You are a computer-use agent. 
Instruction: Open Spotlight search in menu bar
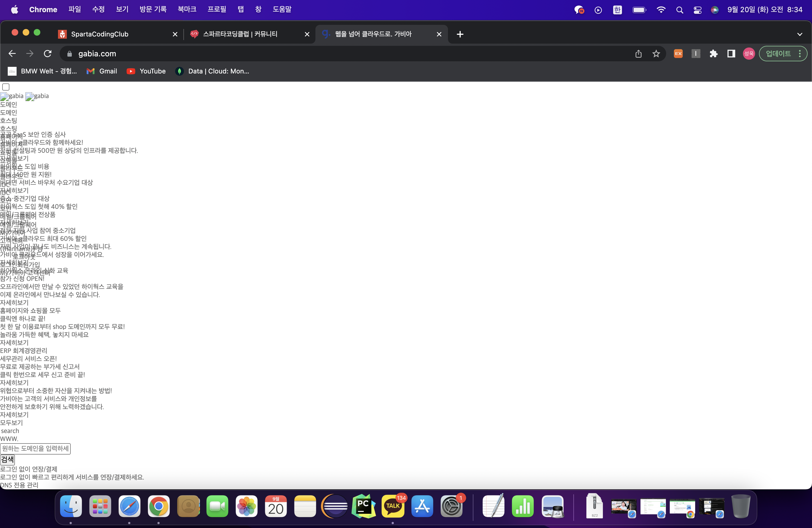pos(680,10)
